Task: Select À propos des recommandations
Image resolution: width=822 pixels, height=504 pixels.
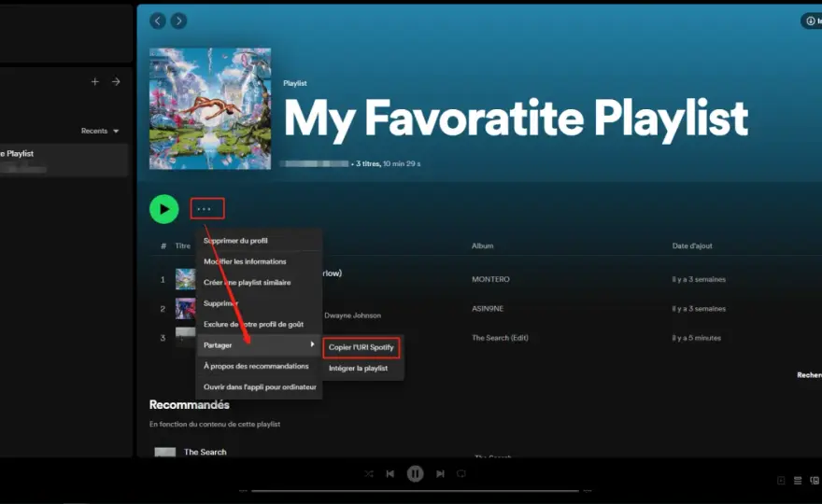Action: 259,366
